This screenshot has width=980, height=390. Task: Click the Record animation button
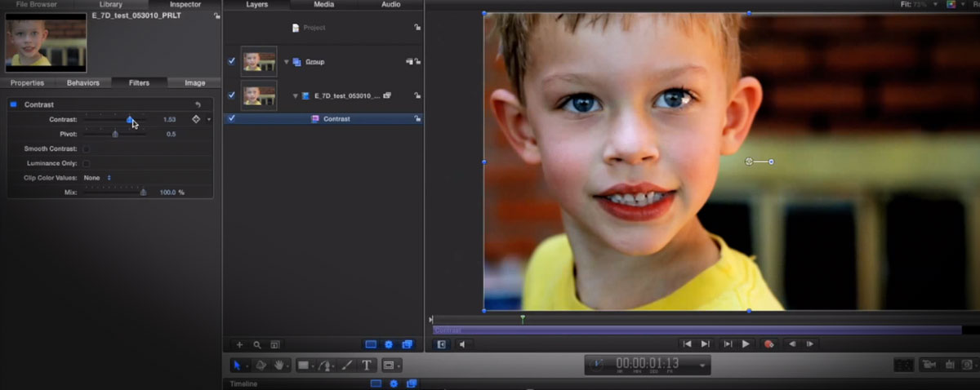tap(768, 344)
